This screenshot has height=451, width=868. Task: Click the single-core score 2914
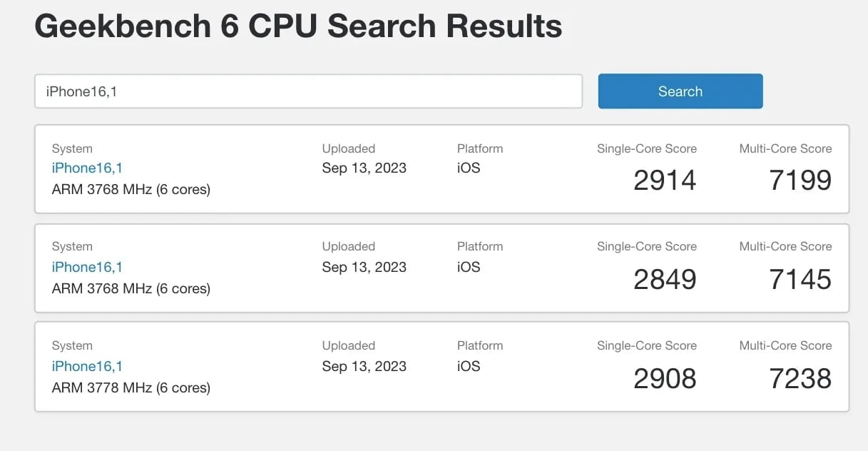point(664,181)
